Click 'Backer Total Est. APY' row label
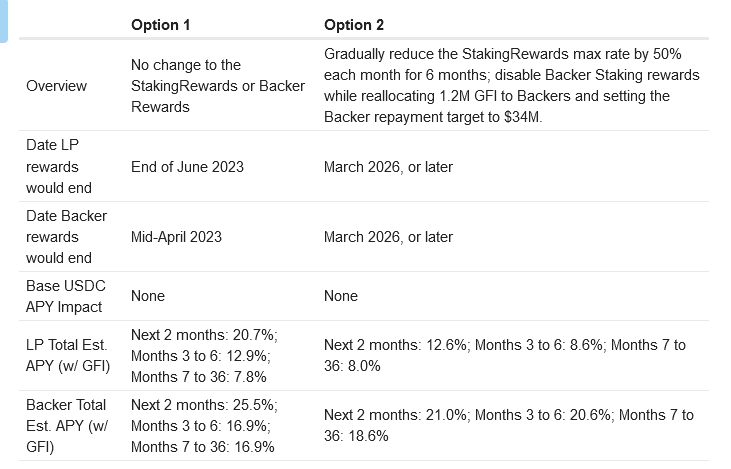Screen dimensions: 731x469 (67, 426)
